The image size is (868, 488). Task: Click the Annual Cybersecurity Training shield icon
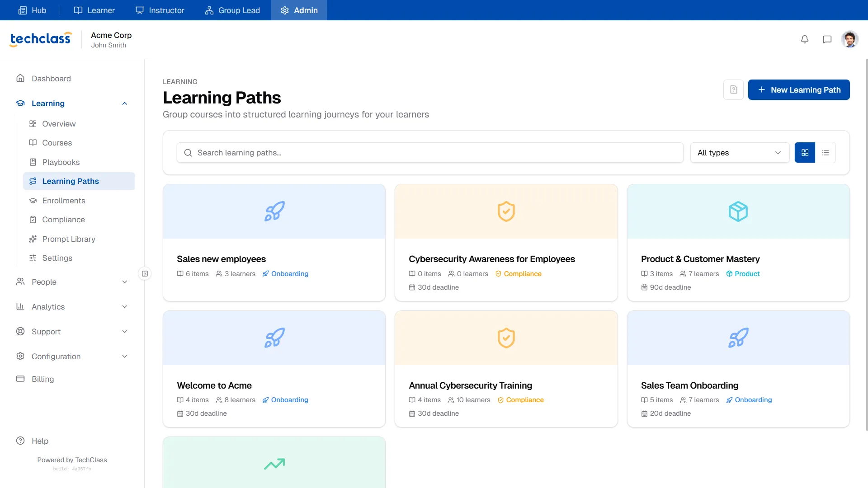[x=506, y=338]
